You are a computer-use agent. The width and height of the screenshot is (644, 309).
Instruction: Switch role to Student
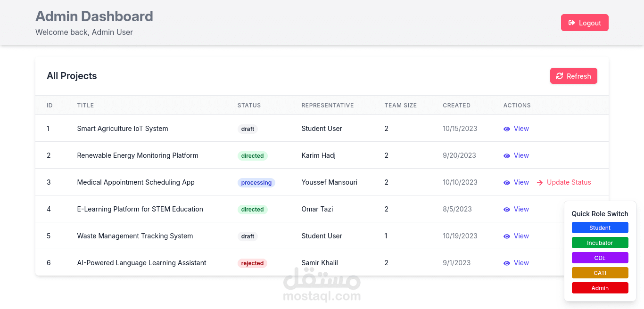coord(600,228)
